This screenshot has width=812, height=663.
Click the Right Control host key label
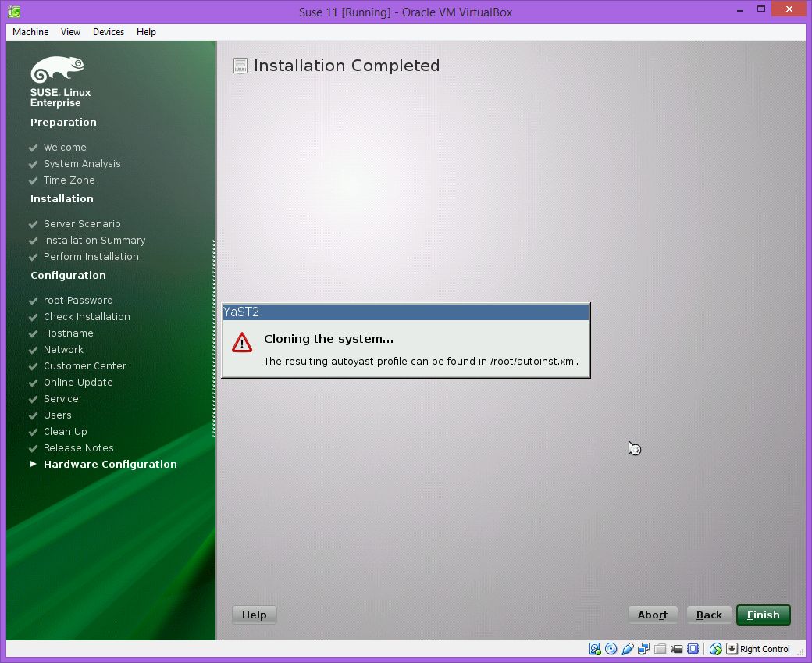pos(764,649)
